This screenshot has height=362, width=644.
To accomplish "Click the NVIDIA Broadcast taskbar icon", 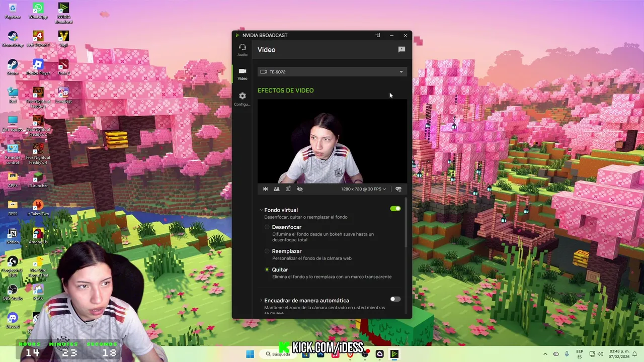I will (x=394, y=354).
